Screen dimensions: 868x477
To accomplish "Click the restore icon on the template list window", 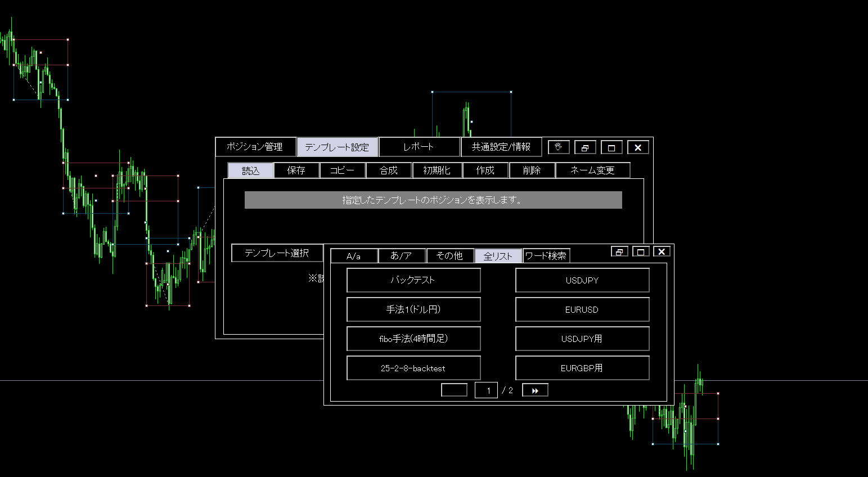I will tap(619, 251).
